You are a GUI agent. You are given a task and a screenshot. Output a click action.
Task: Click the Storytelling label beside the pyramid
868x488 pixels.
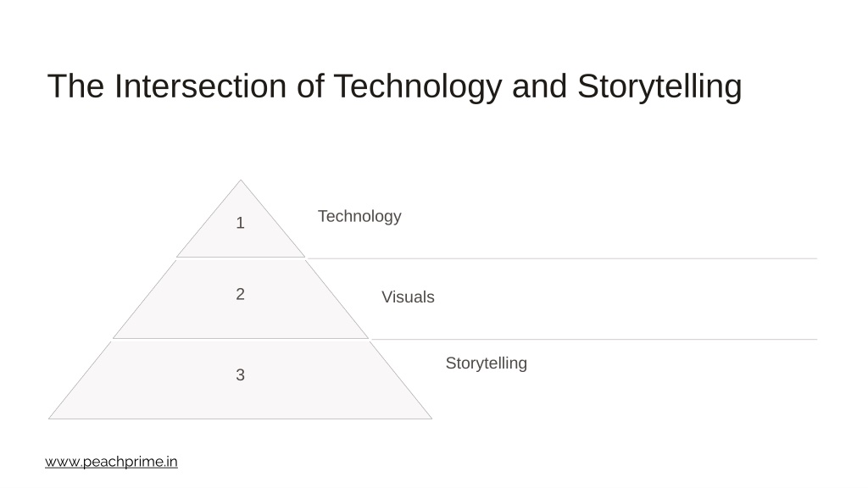click(486, 363)
